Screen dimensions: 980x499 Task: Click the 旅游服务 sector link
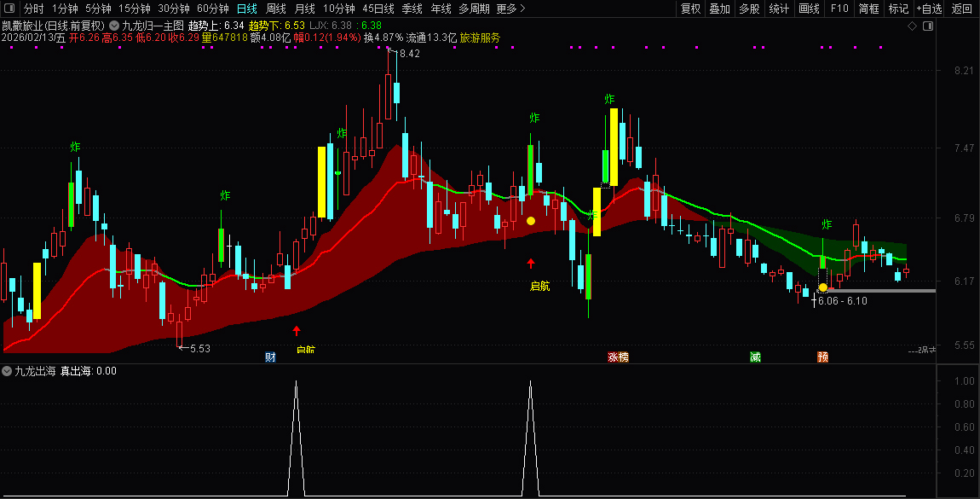(480, 38)
